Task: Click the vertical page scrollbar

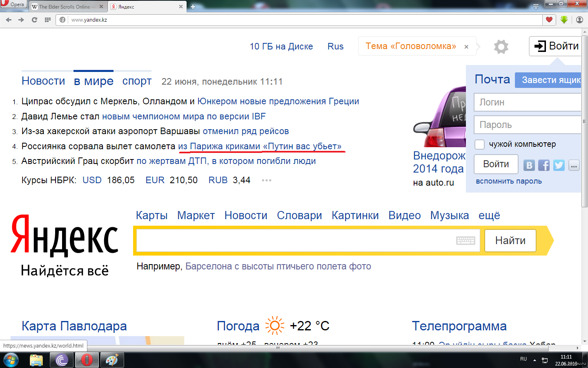Action: coord(584,123)
